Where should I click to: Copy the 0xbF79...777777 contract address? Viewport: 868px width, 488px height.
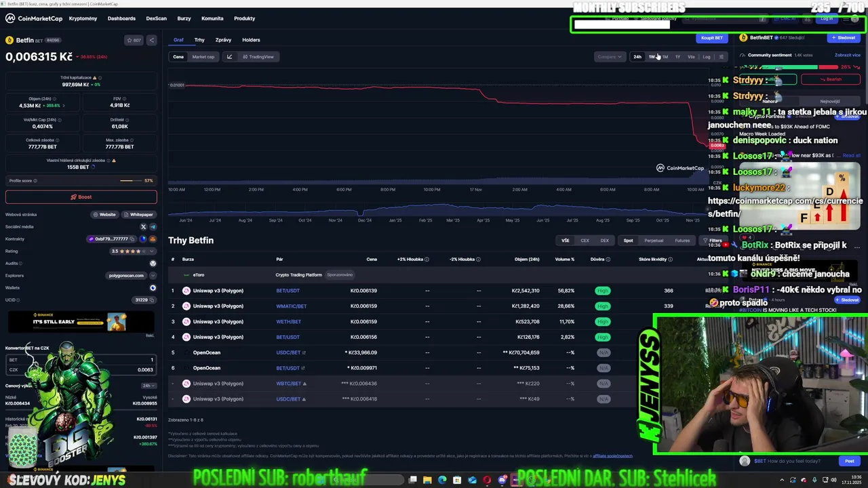(134, 239)
